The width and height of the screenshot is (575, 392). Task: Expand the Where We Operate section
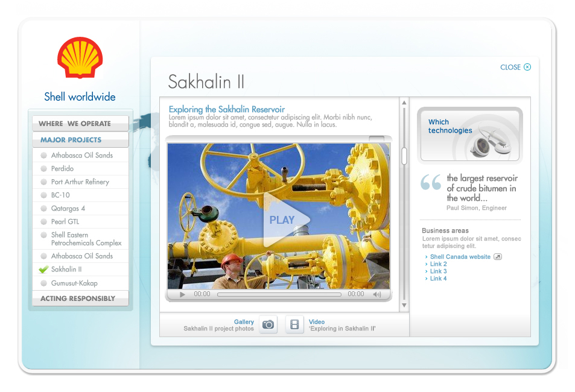tap(80, 124)
